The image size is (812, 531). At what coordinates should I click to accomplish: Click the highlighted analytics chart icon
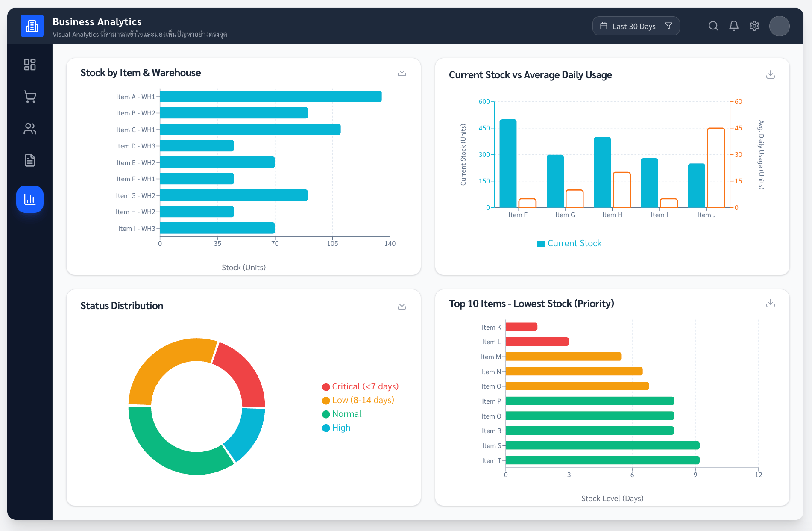[x=29, y=199]
